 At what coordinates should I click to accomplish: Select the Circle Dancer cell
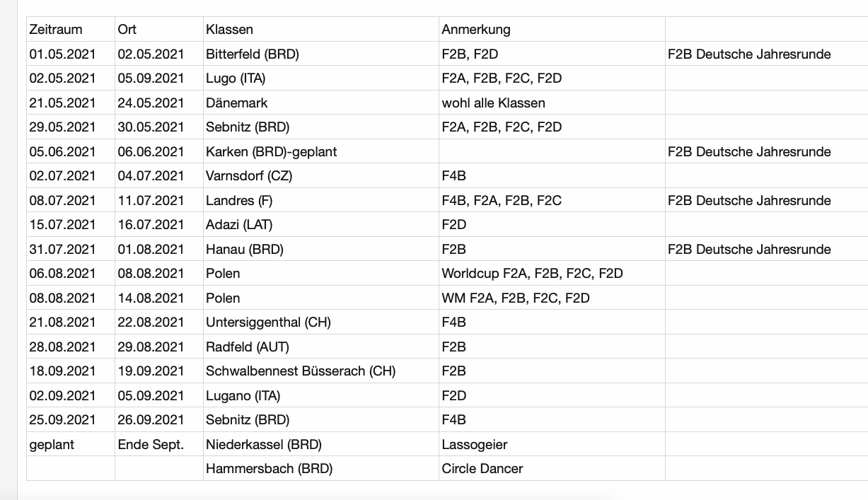tap(552, 469)
